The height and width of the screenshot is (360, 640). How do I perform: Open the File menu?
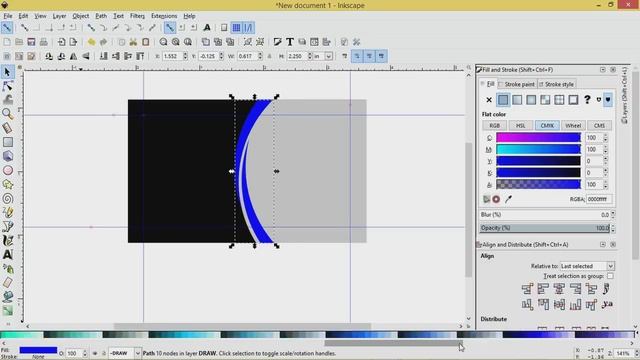(8, 16)
